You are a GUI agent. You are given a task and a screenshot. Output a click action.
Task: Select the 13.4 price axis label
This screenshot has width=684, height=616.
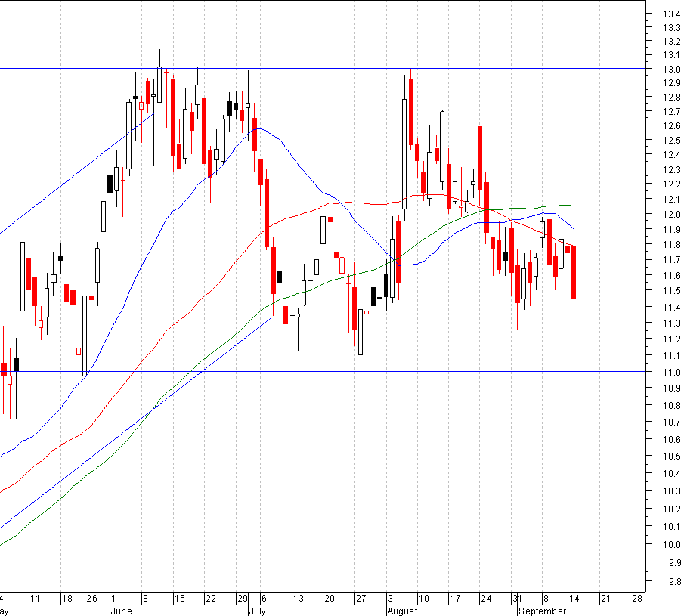click(671, 14)
